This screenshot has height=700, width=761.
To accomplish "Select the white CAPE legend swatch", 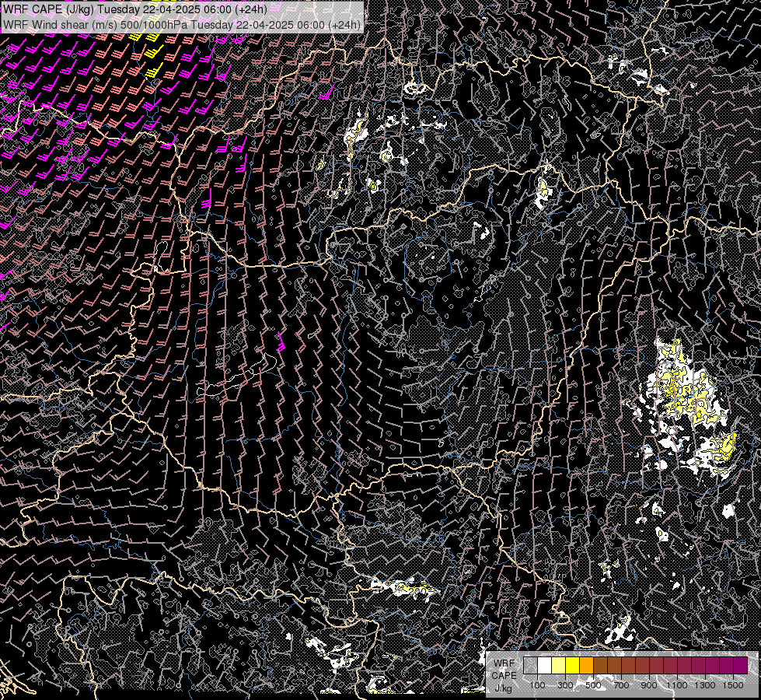I will 545,665.
